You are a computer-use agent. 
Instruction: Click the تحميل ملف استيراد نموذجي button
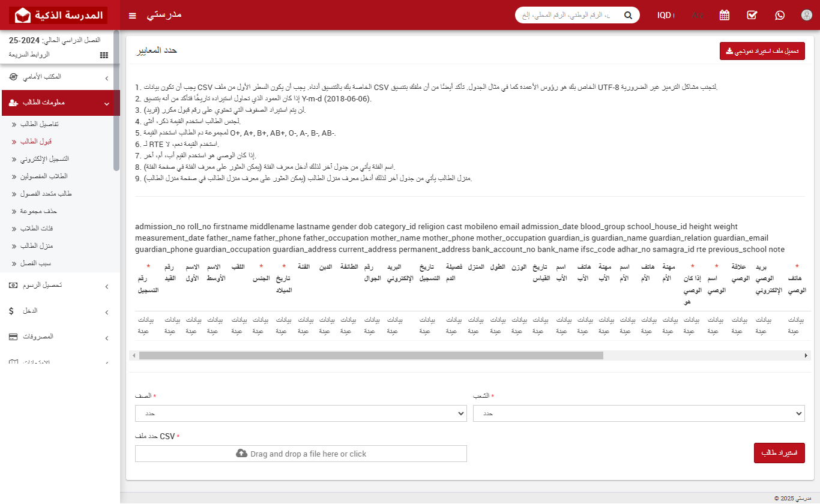pos(762,51)
